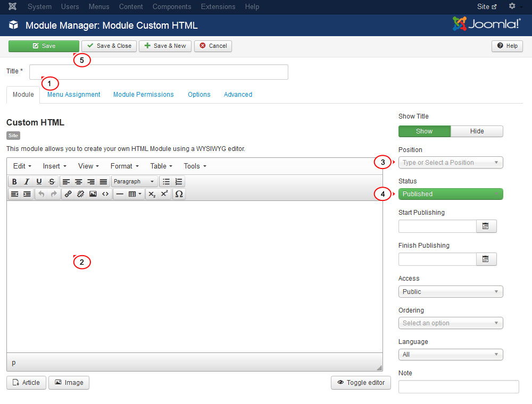532x404 pixels.
Task: Open the System menu
Action: tap(40, 6)
